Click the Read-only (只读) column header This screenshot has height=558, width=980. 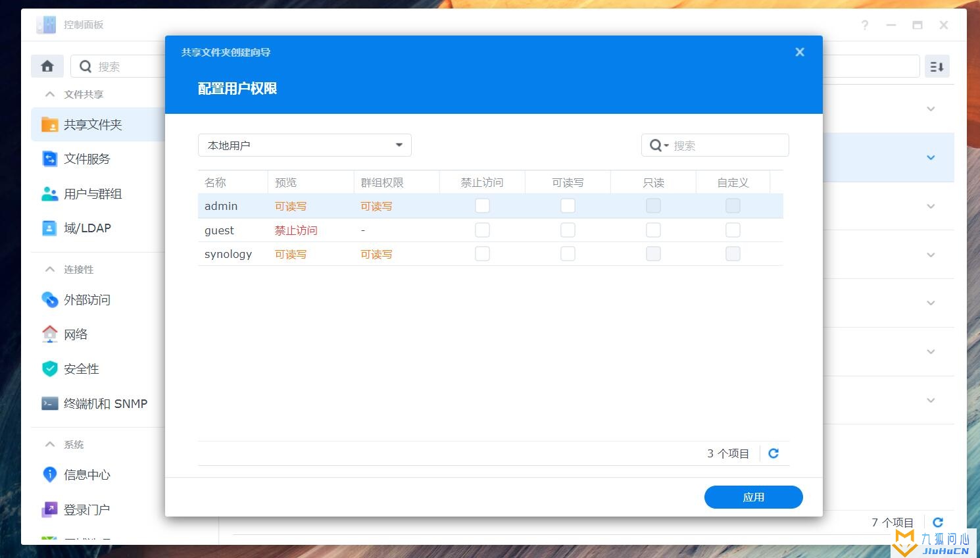653,182
